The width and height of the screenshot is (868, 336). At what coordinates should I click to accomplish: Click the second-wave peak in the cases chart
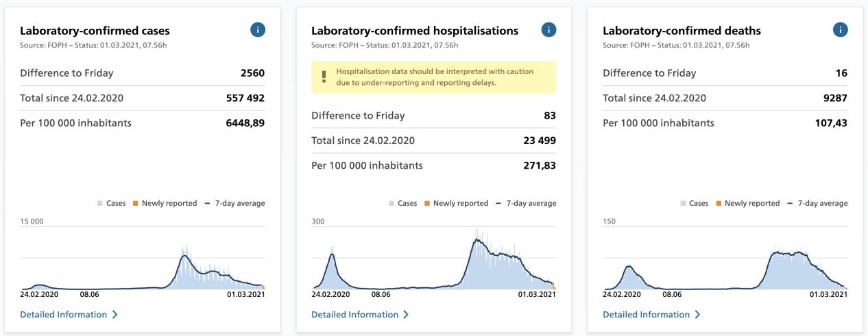coord(184,256)
